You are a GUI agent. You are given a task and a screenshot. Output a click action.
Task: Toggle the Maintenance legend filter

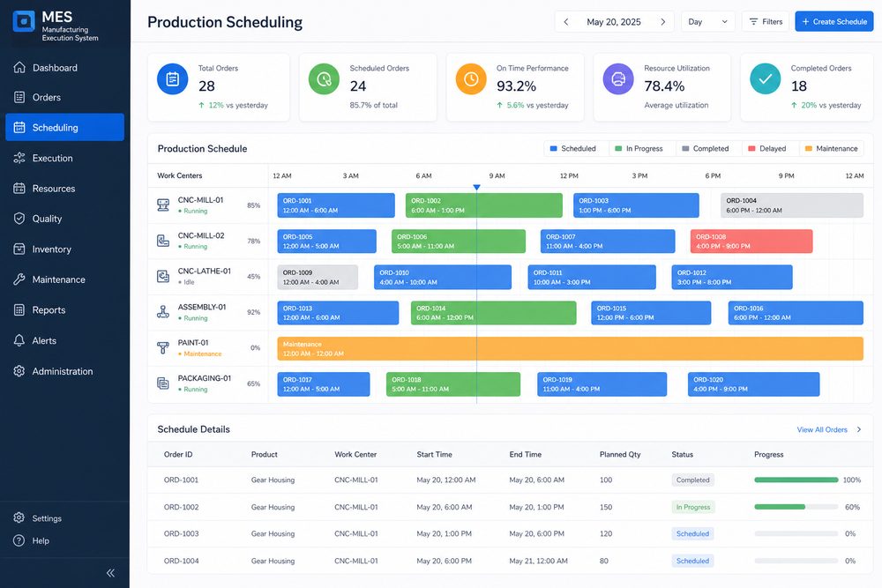[832, 148]
